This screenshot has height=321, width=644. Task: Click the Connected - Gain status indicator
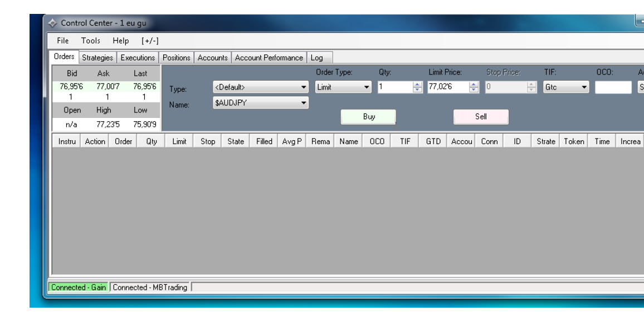pos(79,288)
